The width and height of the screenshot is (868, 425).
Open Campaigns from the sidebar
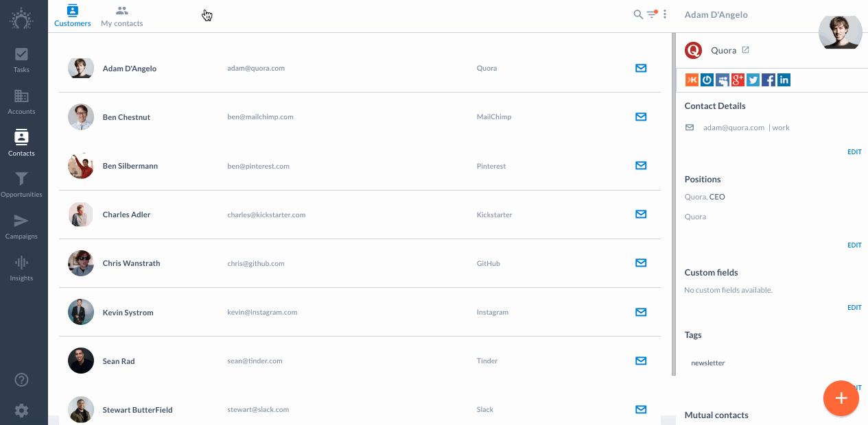(x=21, y=226)
